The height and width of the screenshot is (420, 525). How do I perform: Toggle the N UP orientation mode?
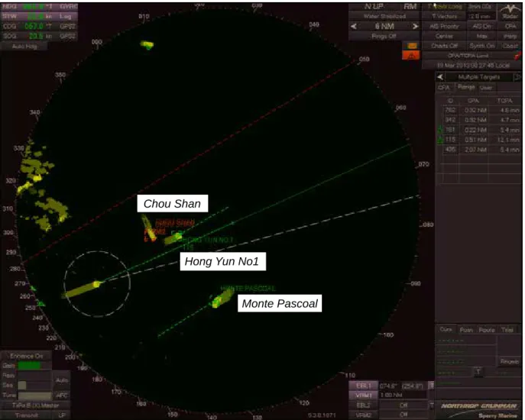coord(374,7)
